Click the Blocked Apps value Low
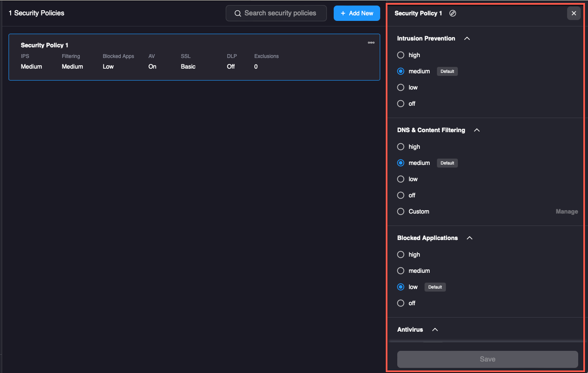 [108, 67]
